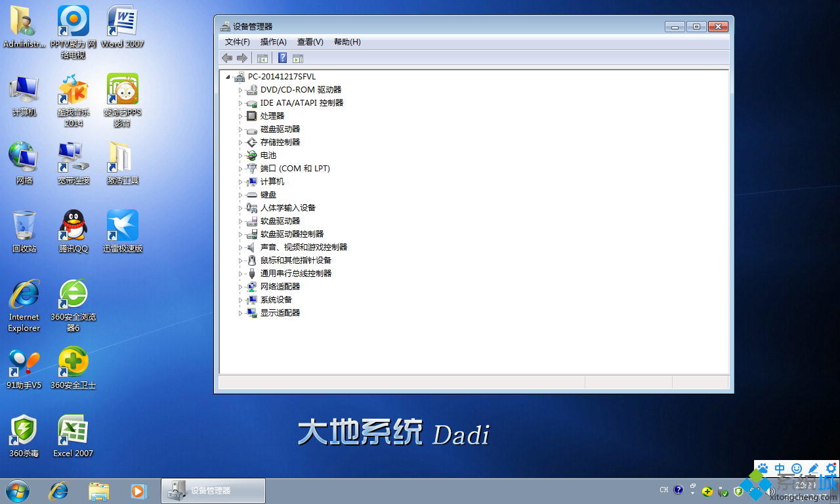Viewport: 840px width, 504px height.
Task: Open Internet Explorer from the taskbar
Action: (59, 491)
